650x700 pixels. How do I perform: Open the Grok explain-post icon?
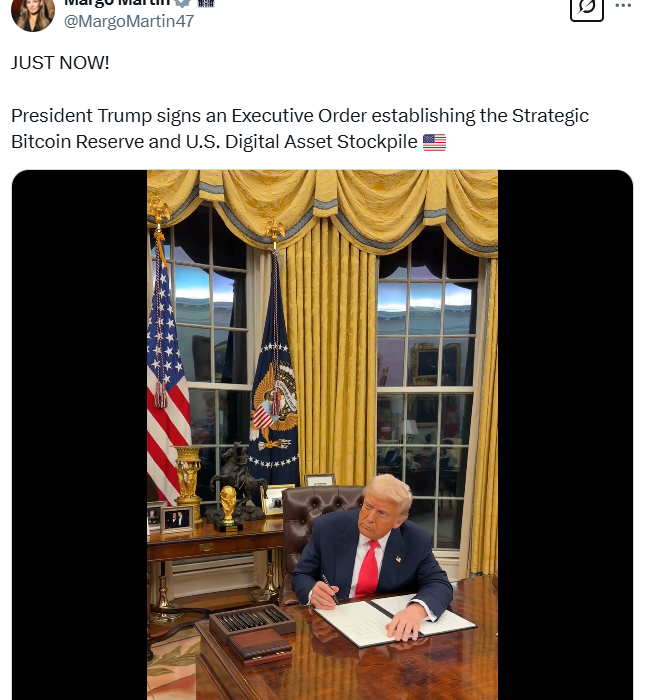[587, 7]
